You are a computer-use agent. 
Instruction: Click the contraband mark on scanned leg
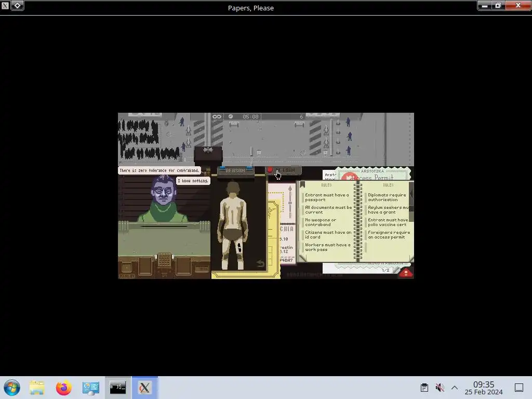point(240,247)
